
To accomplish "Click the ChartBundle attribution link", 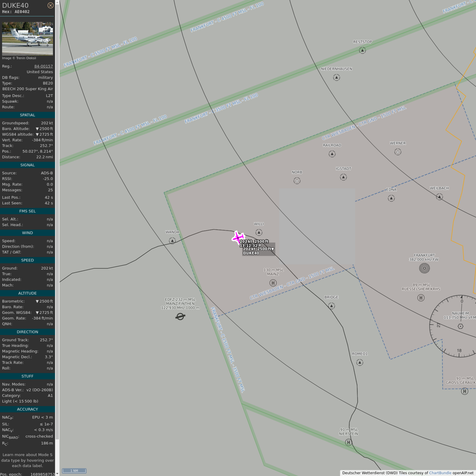I will [x=440, y=473].
